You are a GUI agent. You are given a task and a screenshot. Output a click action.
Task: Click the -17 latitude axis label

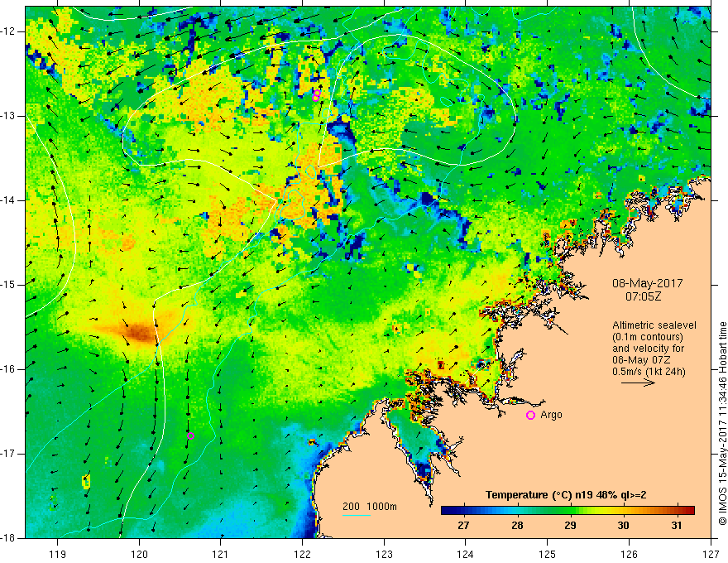coord(9,453)
